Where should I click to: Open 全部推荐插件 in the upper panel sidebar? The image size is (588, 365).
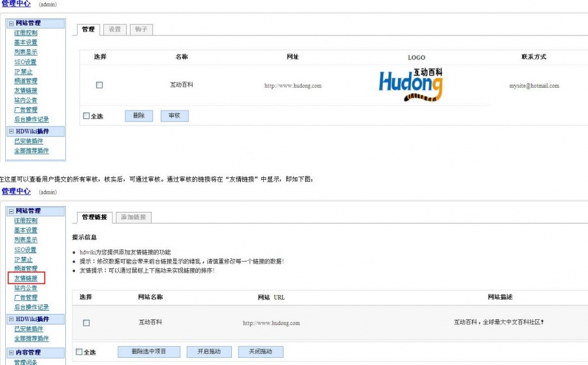coord(31,150)
